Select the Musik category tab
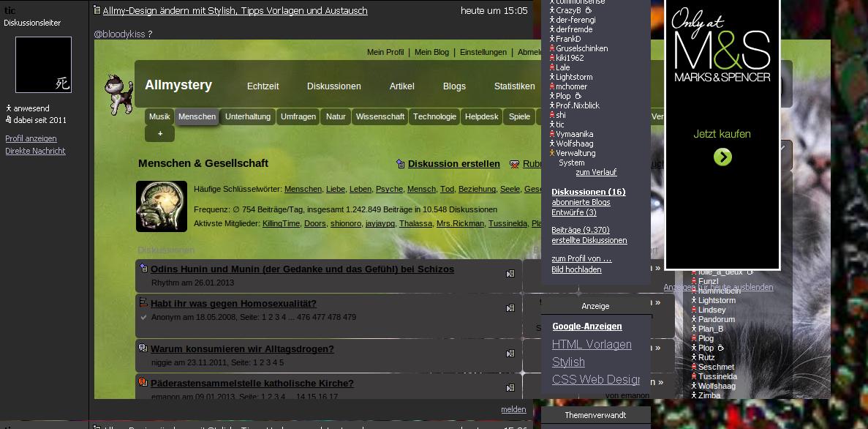Image resolution: width=868 pixels, height=429 pixels. coord(159,116)
